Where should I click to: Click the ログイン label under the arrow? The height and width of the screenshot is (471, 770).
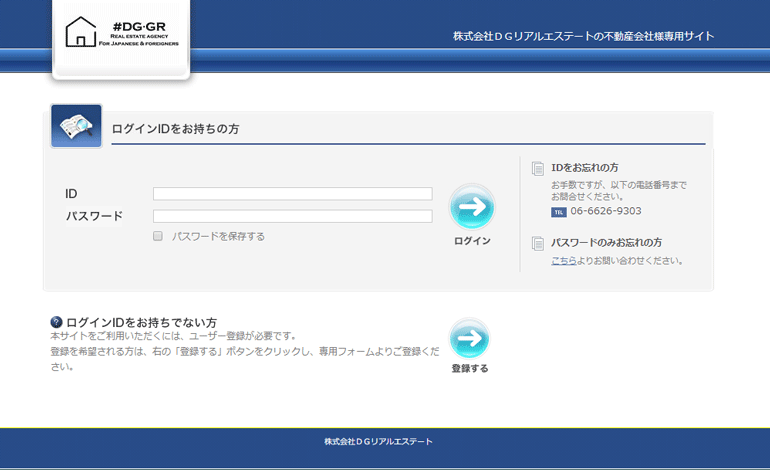coord(472,241)
